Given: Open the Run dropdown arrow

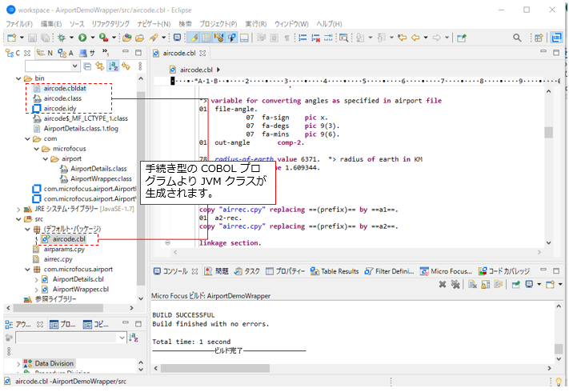Looking at the screenshot, I should pos(93,38).
